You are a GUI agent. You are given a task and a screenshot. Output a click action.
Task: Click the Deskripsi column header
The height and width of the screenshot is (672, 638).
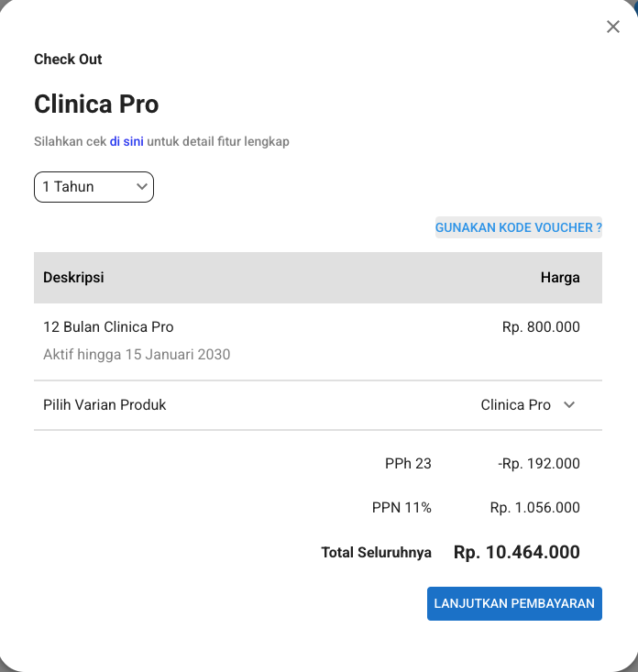coord(73,277)
